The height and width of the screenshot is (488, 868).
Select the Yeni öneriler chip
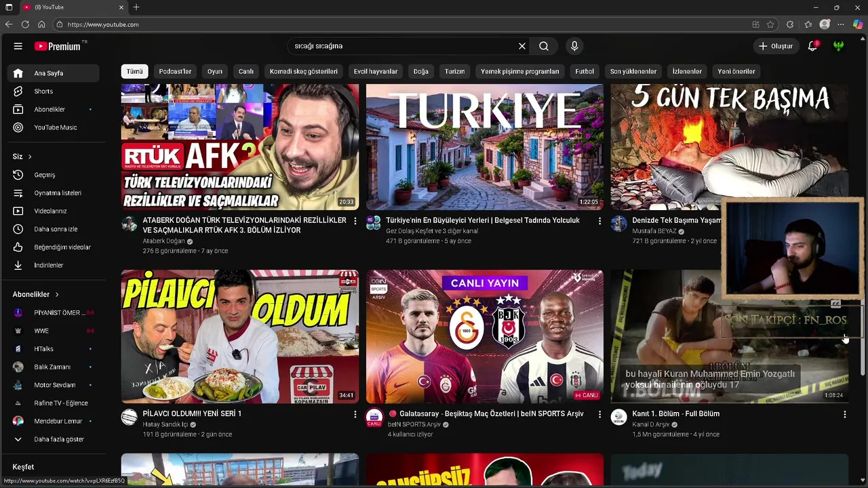(736, 71)
